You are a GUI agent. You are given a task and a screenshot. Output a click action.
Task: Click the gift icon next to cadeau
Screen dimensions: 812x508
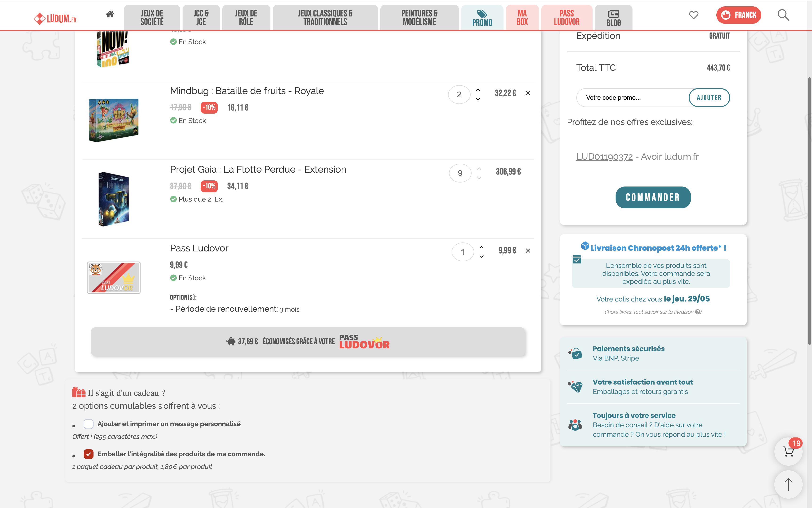click(x=79, y=392)
